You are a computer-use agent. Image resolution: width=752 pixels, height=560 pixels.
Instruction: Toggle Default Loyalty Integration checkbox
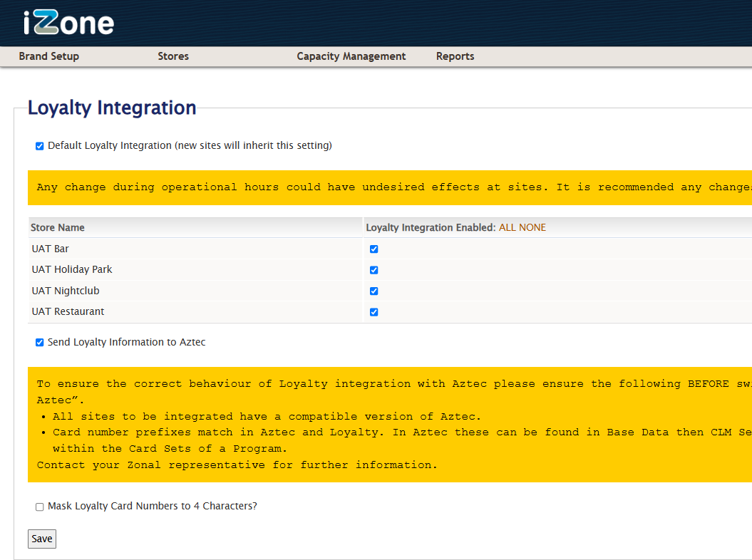tap(40, 146)
